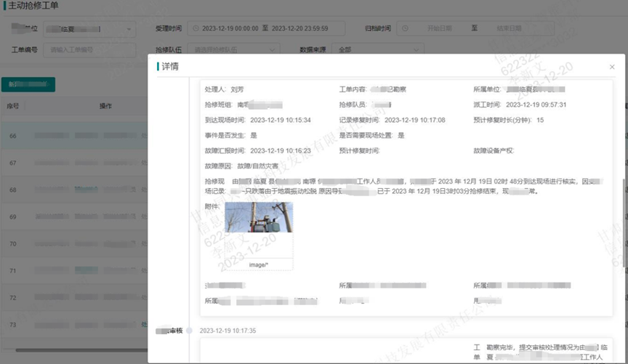Select table row number 73
This screenshot has width=628, height=364.
coord(74,325)
